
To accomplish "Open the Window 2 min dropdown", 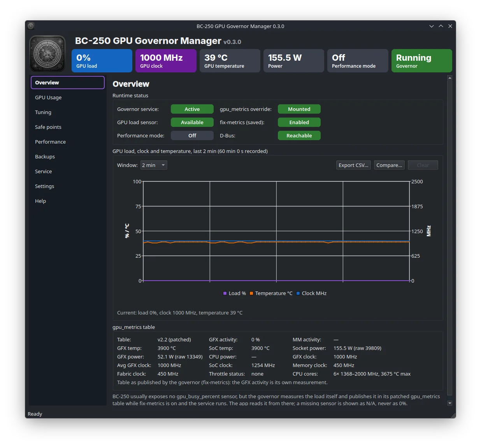I will [154, 165].
